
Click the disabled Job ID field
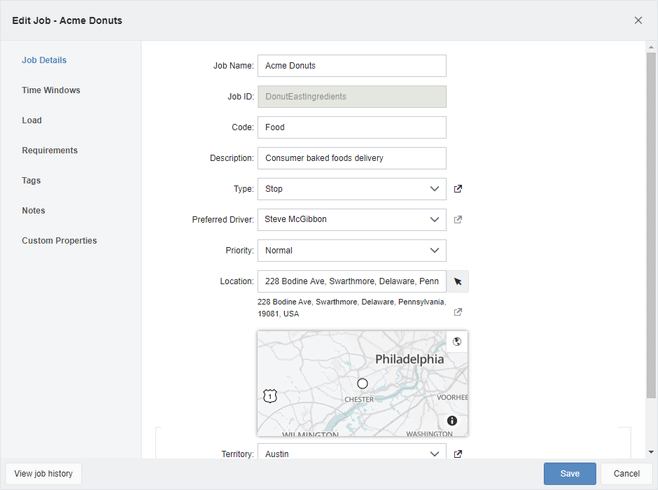[352, 96]
